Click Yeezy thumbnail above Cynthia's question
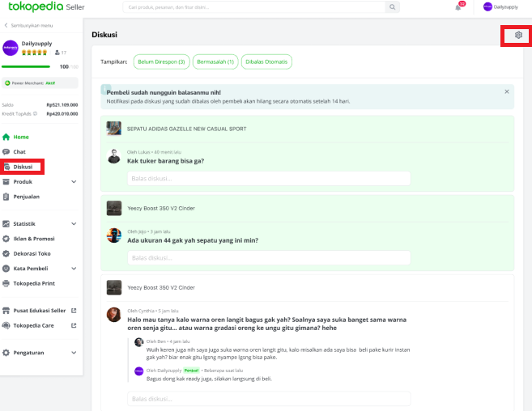Viewport: 532px width, 411px height. tap(114, 287)
